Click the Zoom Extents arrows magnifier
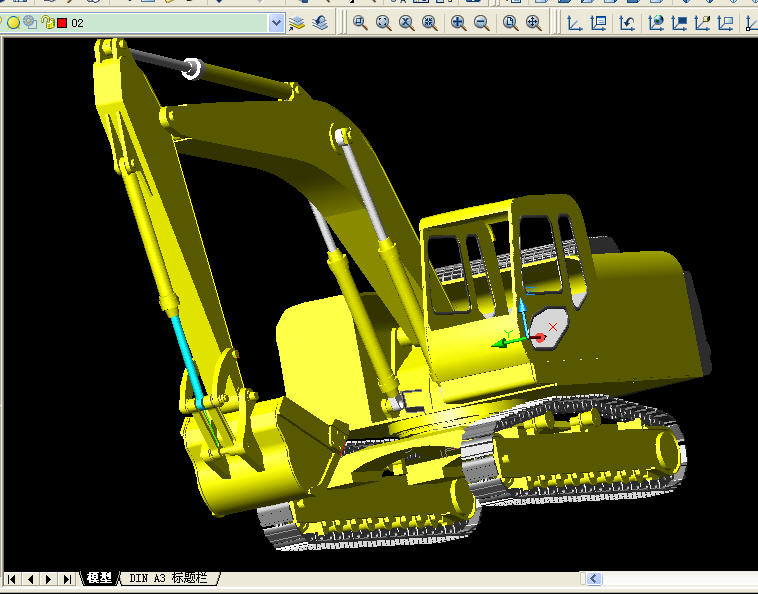This screenshot has width=758, height=594. 533,23
